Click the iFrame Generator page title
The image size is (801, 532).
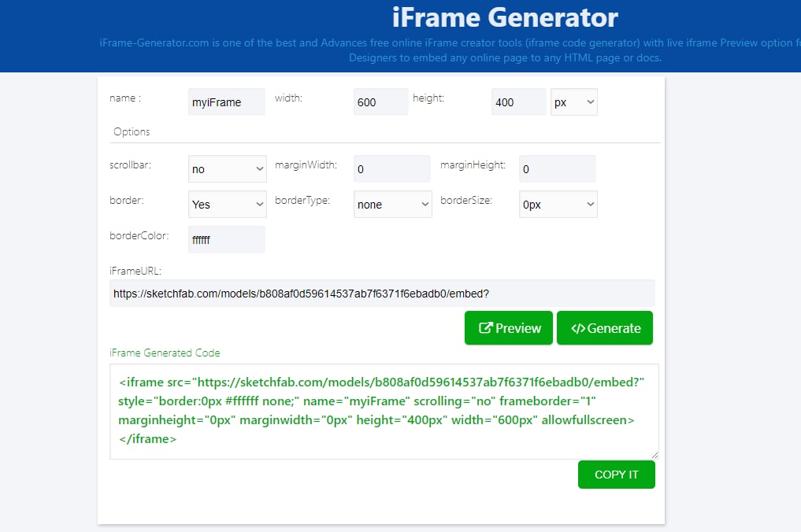coord(505,17)
